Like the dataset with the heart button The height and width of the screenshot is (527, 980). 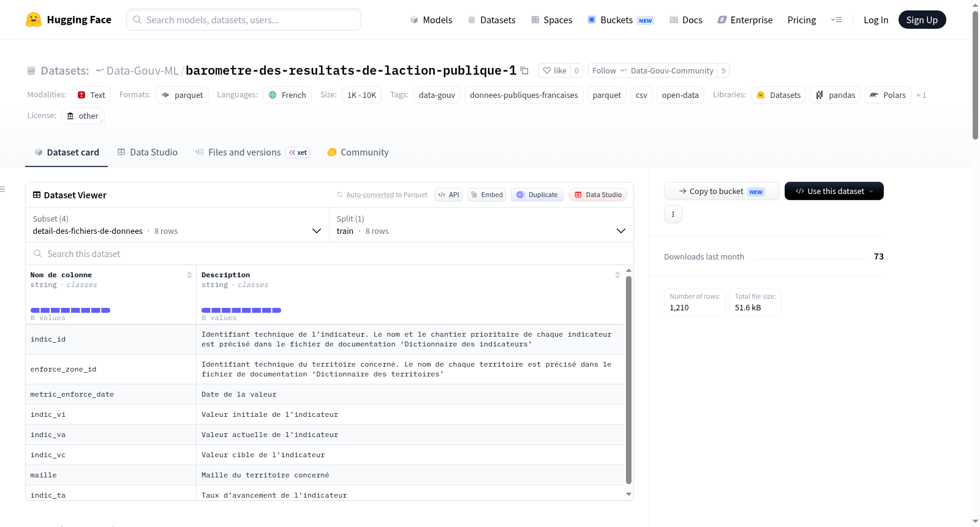[x=554, y=70]
